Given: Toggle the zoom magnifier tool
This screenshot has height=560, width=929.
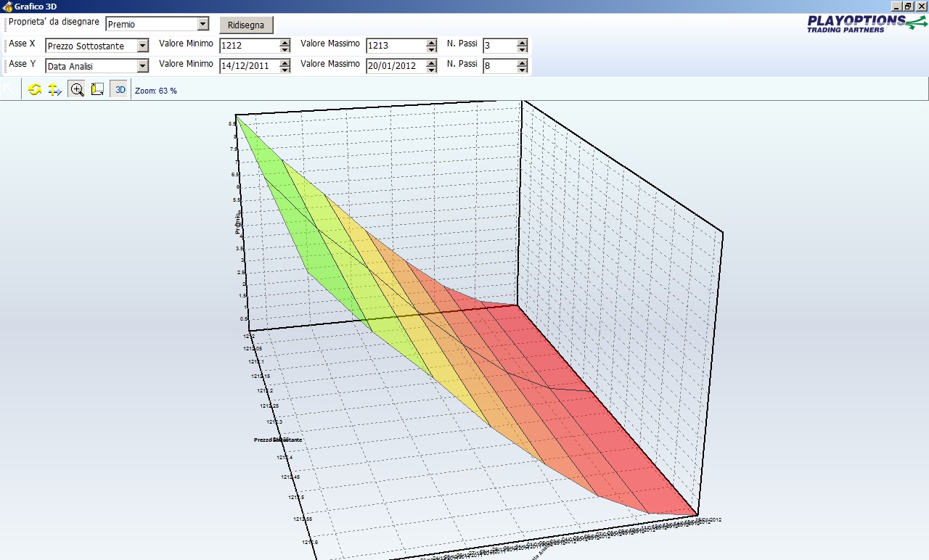Looking at the screenshot, I should coord(77,90).
